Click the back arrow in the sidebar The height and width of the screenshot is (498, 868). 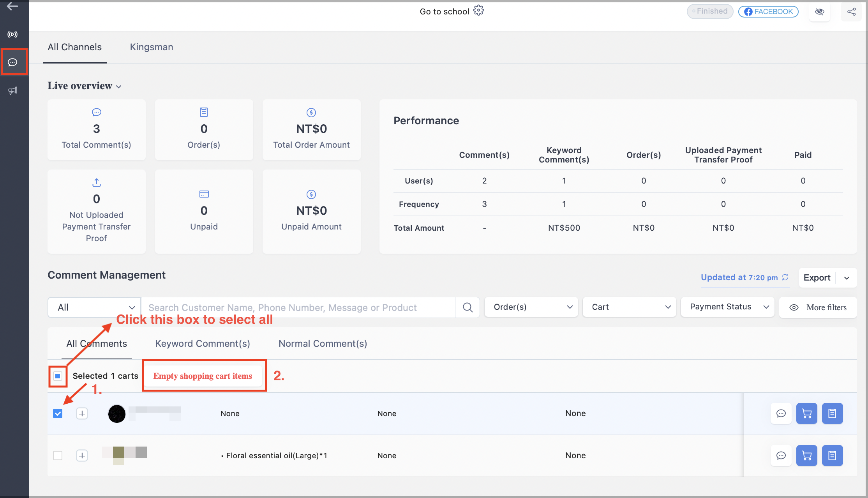[12, 6]
